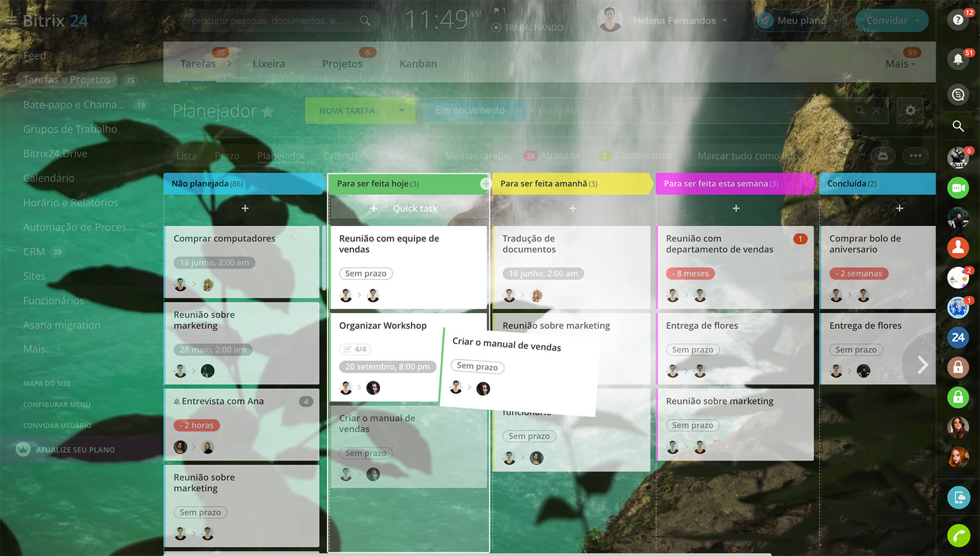Click 'Marcar tudo como lido' link

(748, 156)
